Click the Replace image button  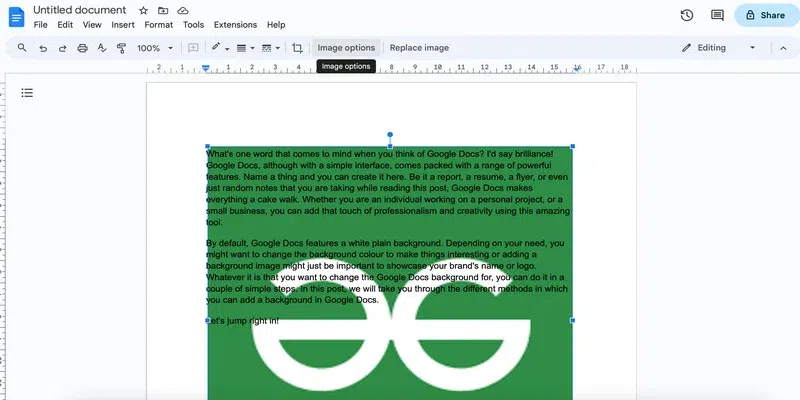tap(419, 47)
